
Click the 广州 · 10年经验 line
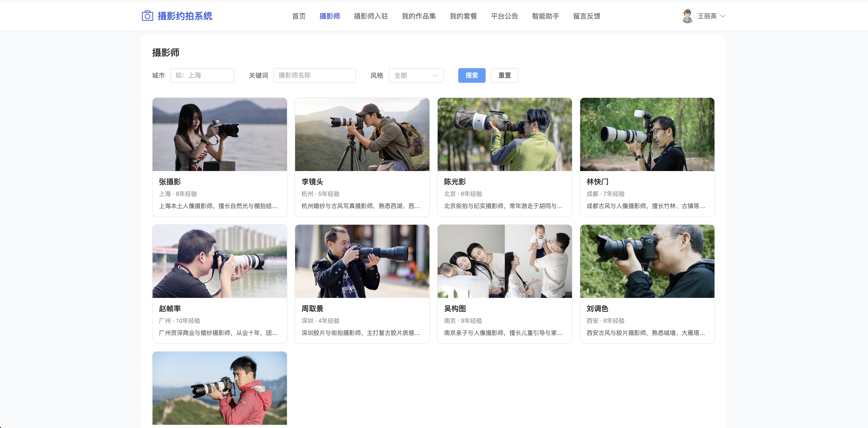[180, 321]
